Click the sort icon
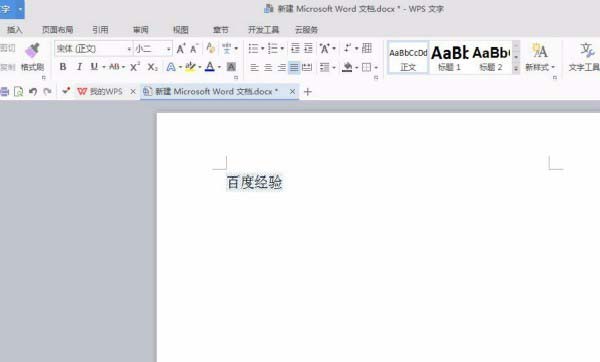This screenshot has width=600, height=362. pos(347,48)
